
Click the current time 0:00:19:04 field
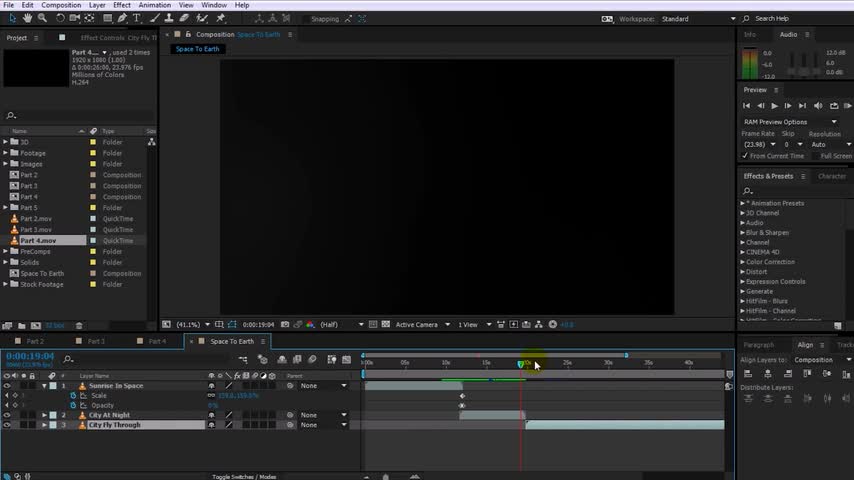point(30,356)
